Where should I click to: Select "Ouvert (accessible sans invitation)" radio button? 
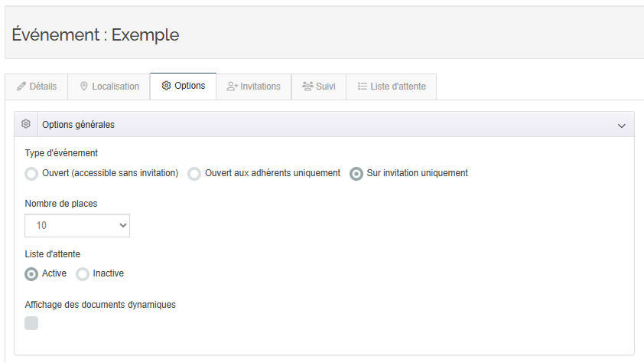tap(31, 174)
